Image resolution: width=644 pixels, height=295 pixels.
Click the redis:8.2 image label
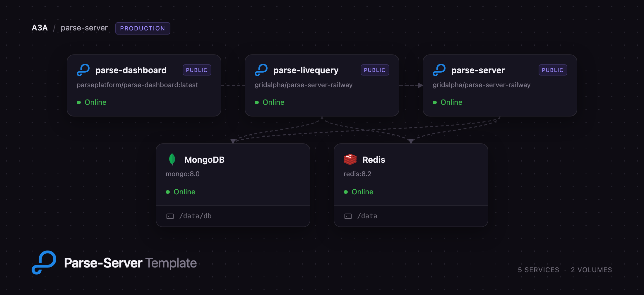357,174
